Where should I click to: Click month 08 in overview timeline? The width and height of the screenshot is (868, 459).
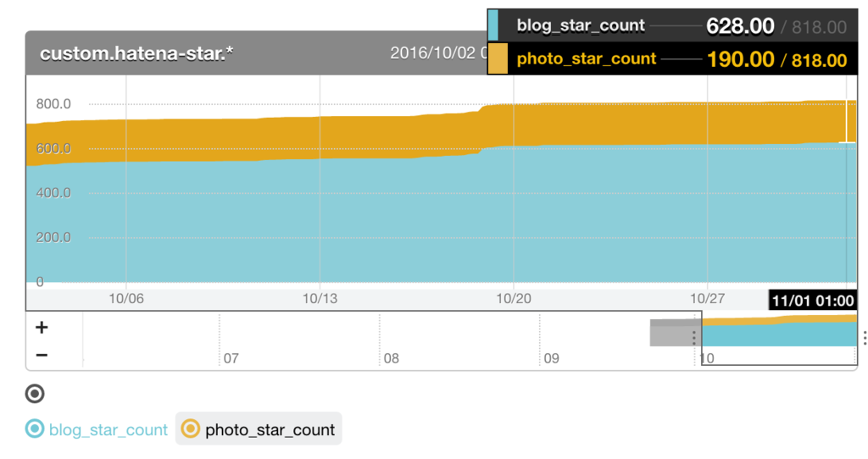click(x=392, y=358)
